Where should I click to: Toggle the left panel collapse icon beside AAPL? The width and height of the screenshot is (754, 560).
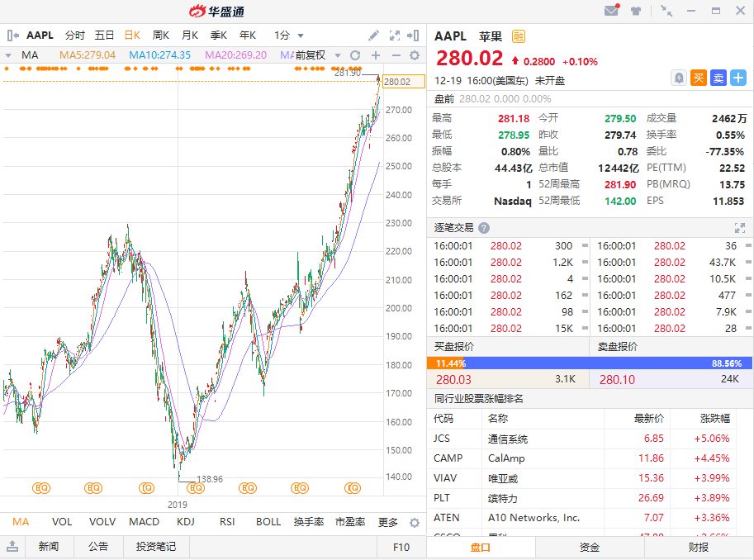13,36
